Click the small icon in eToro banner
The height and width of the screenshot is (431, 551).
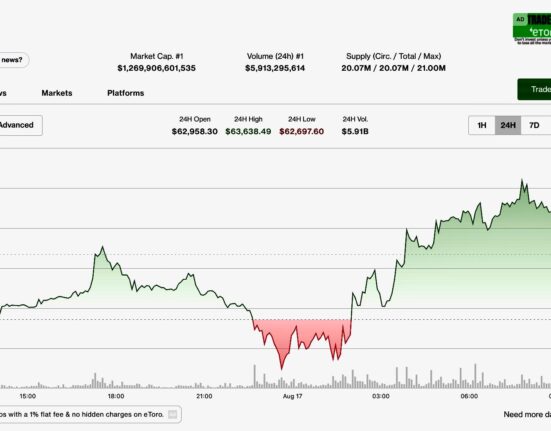click(x=173, y=414)
